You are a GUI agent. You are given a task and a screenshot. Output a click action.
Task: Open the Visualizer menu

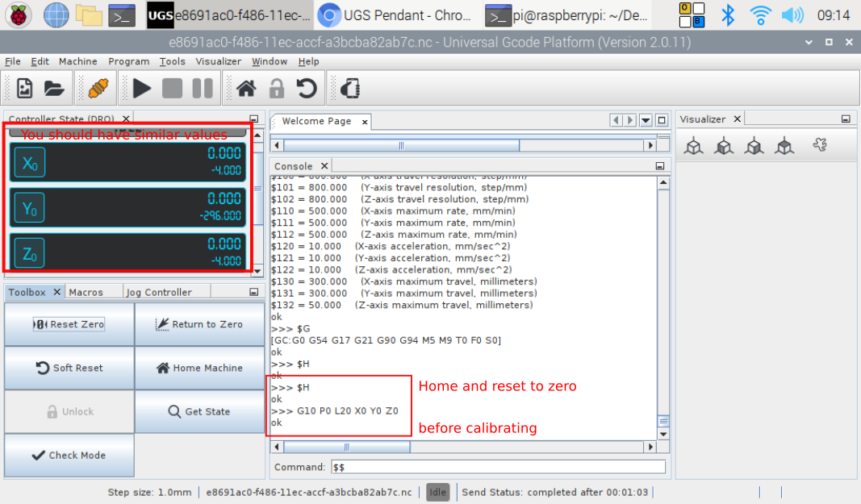click(x=219, y=61)
